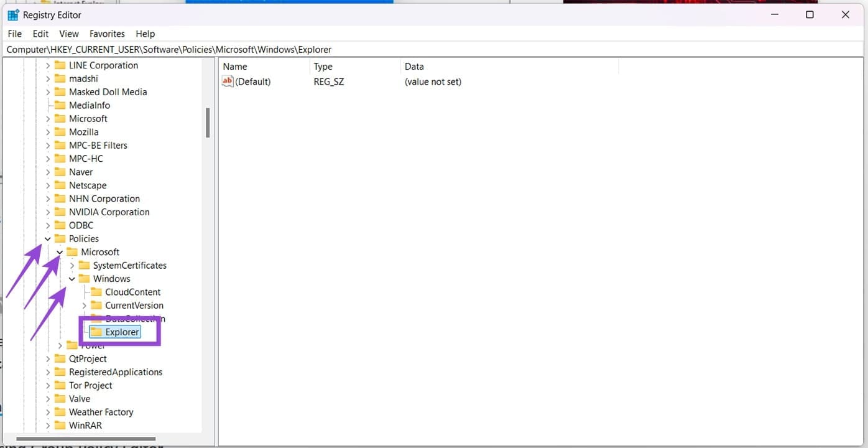
Task: Click the Registry Editor app icon in title bar
Action: pos(13,15)
